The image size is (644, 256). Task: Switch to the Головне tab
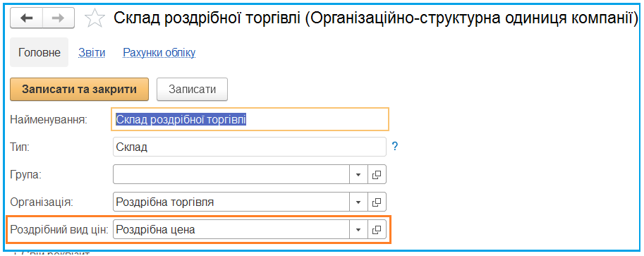(39, 53)
